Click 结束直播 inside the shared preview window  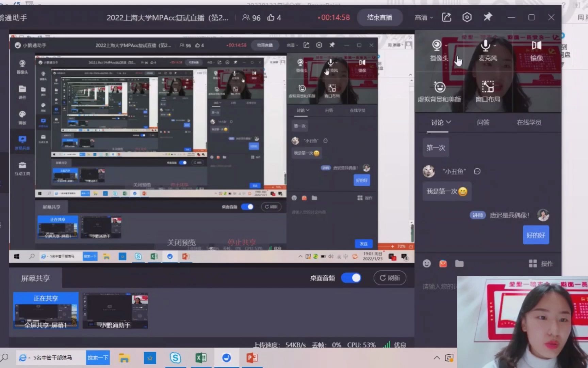[x=265, y=45]
